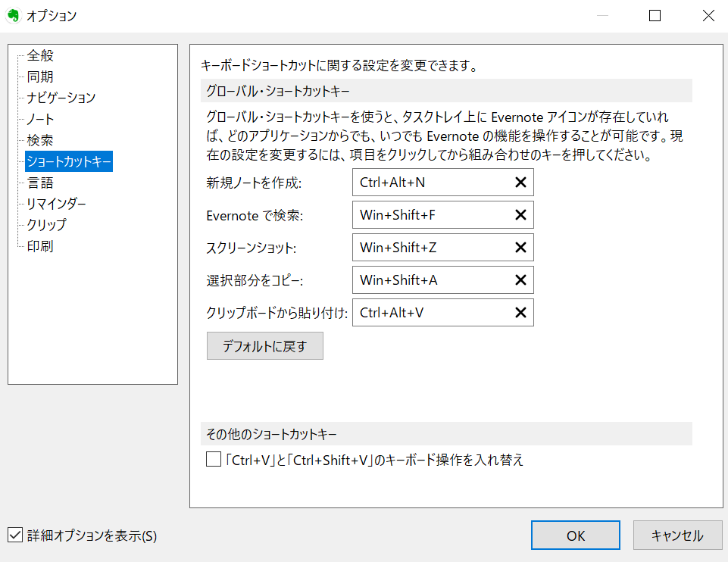Click the スクリーンショット label
Screen dimensions: 728x562
click(252, 248)
